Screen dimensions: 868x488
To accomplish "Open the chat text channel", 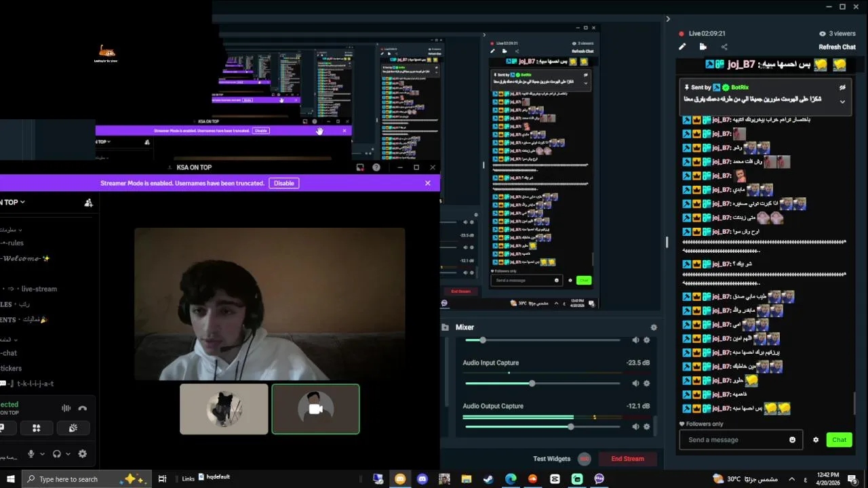I will tap(9, 353).
